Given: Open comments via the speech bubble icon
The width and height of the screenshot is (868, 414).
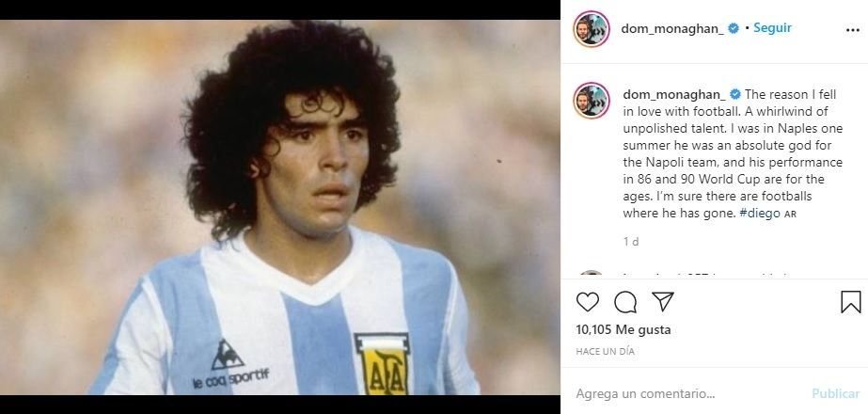Looking at the screenshot, I should (x=625, y=302).
